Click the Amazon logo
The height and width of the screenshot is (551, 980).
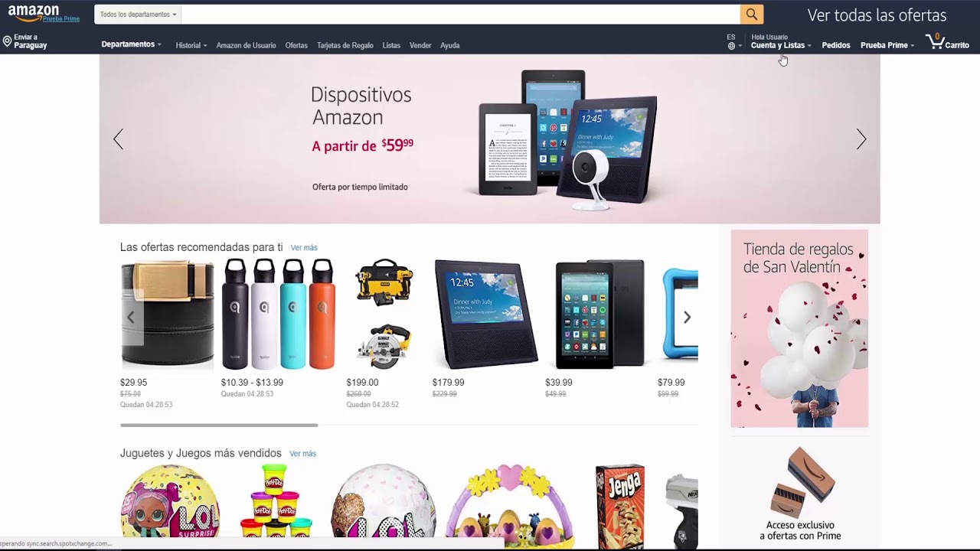click(x=34, y=13)
